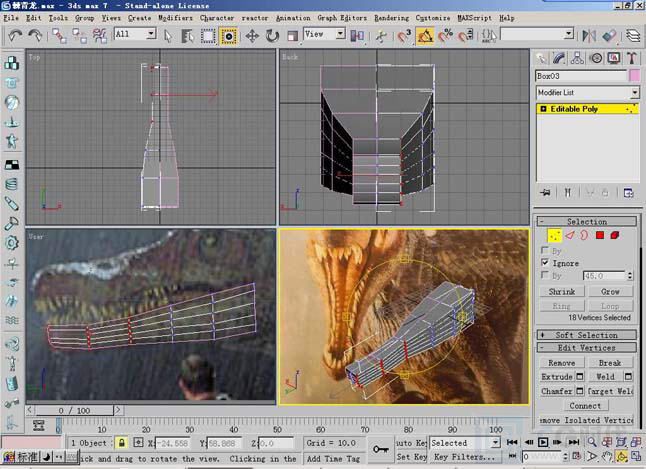Click the Set Key large key icon

380,449
